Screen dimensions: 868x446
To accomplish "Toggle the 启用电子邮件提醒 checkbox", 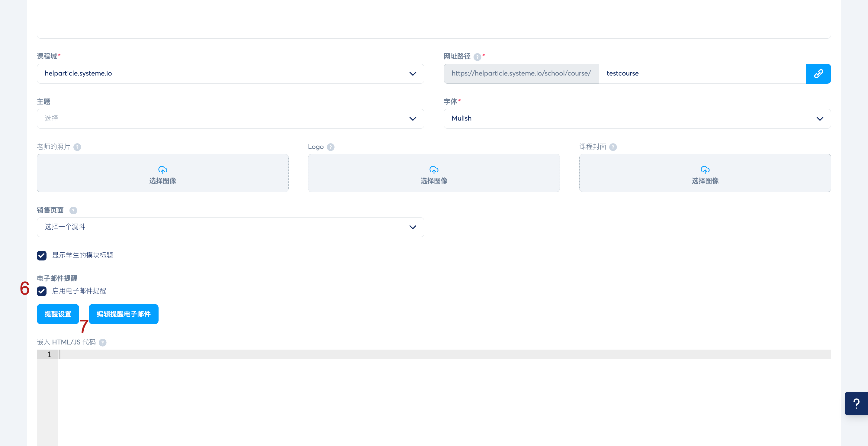I will coord(42,291).
